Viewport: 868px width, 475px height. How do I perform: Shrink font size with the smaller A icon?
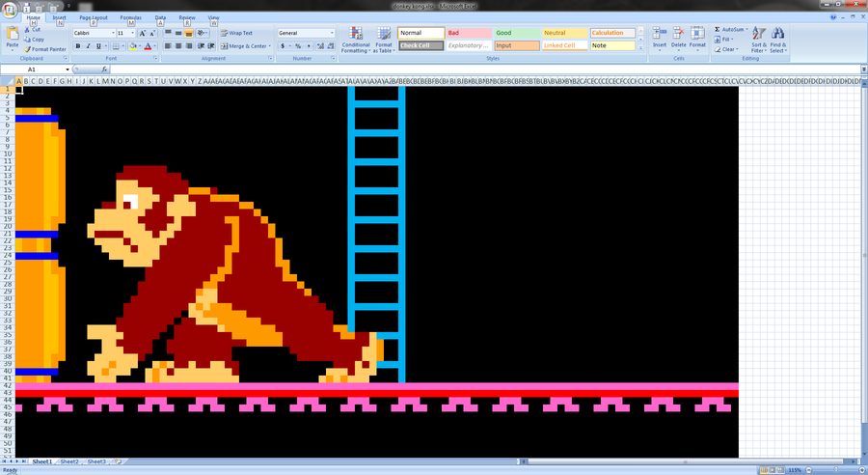tap(152, 33)
